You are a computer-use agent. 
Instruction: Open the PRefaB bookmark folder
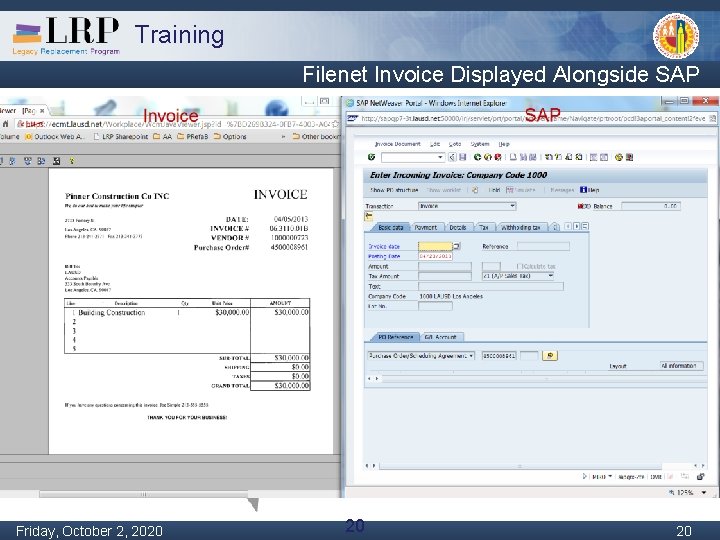coord(192,136)
